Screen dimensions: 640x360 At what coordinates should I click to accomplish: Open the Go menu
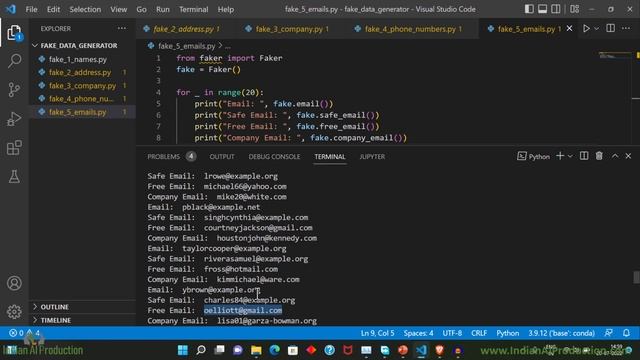click(141, 9)
